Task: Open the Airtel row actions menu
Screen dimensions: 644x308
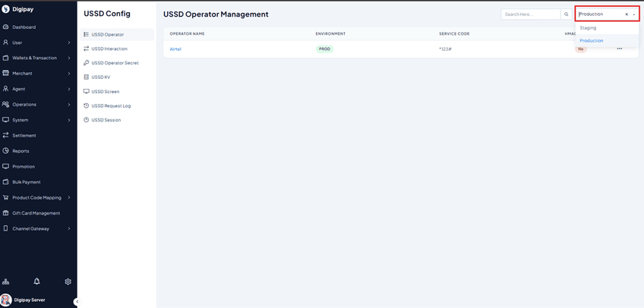Action: tap(620, 49)
